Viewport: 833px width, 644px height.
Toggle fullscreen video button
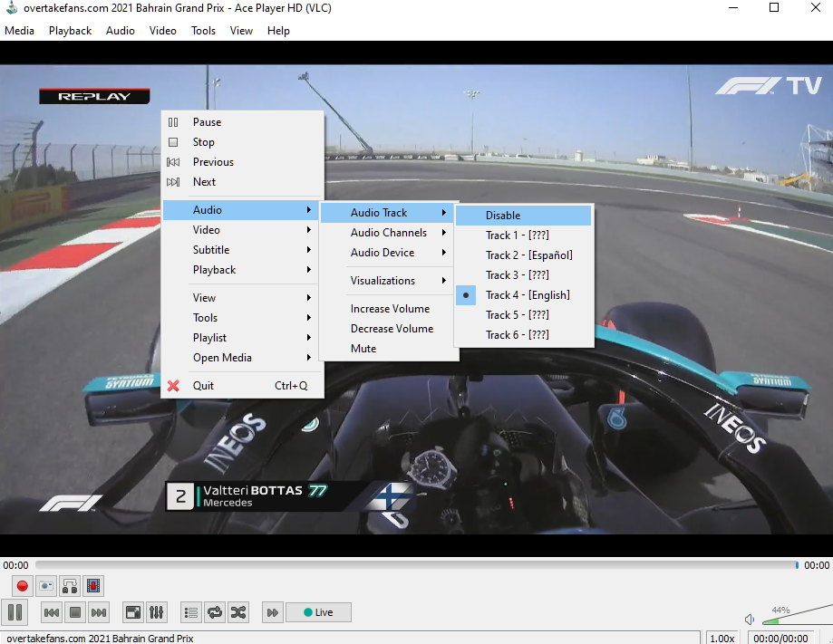pos(133,612)
